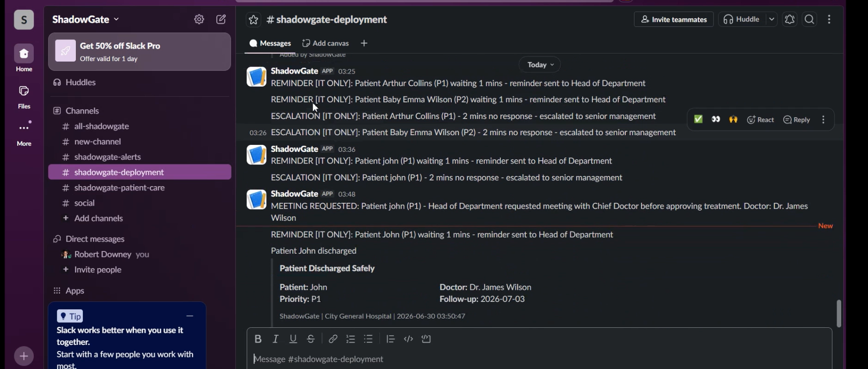
Task: Apply underline formatting
Action: click(293, 339)
